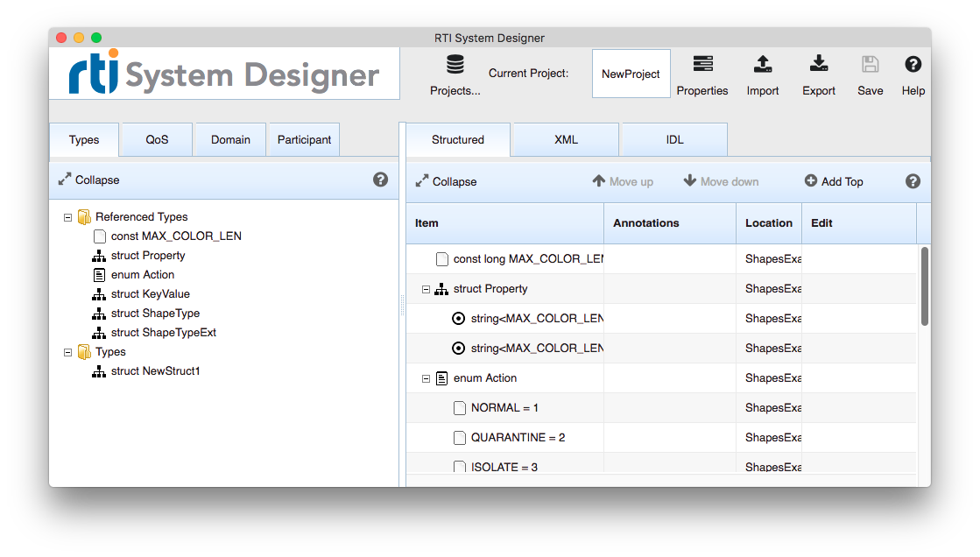Click the vertical scrollbar in Structured view

point(924,286)
